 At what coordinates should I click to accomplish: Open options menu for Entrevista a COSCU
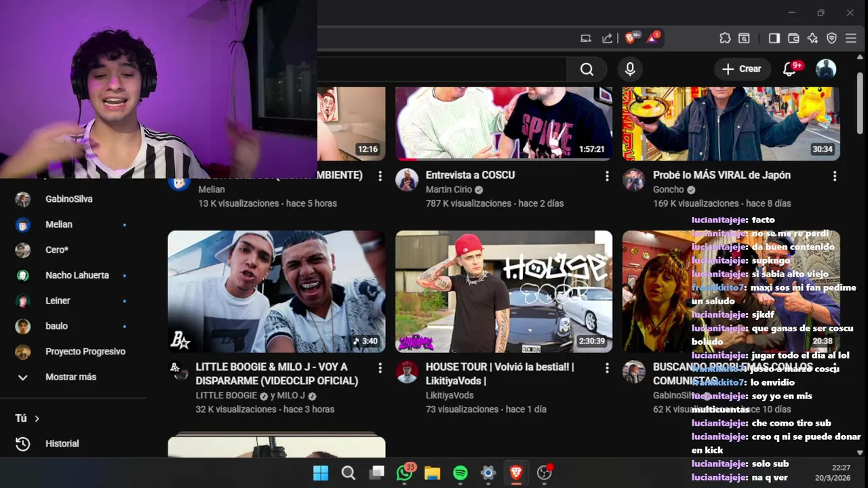[607, 176]
